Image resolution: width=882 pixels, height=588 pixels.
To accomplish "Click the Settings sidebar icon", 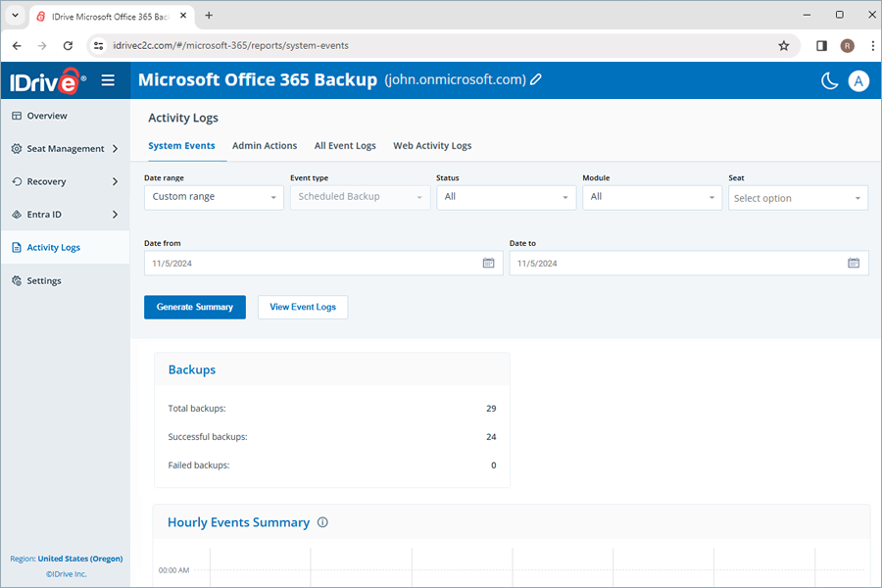I will [x=17, y=281].
